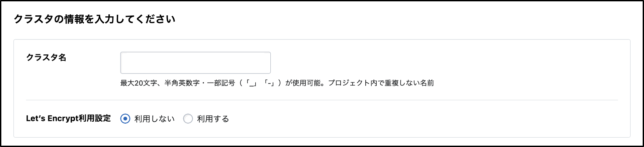Click the Let's Encrypt利用設定 label
The height and width of the screenshot is (147, 644).
[68, 119]
